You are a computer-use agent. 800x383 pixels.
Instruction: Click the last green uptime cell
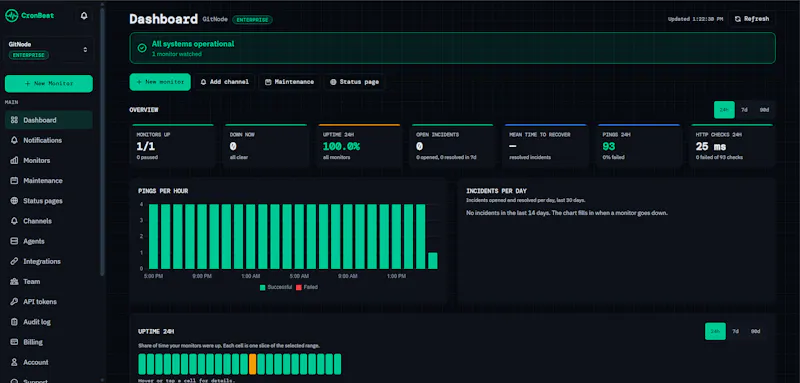tap(337, 364)
